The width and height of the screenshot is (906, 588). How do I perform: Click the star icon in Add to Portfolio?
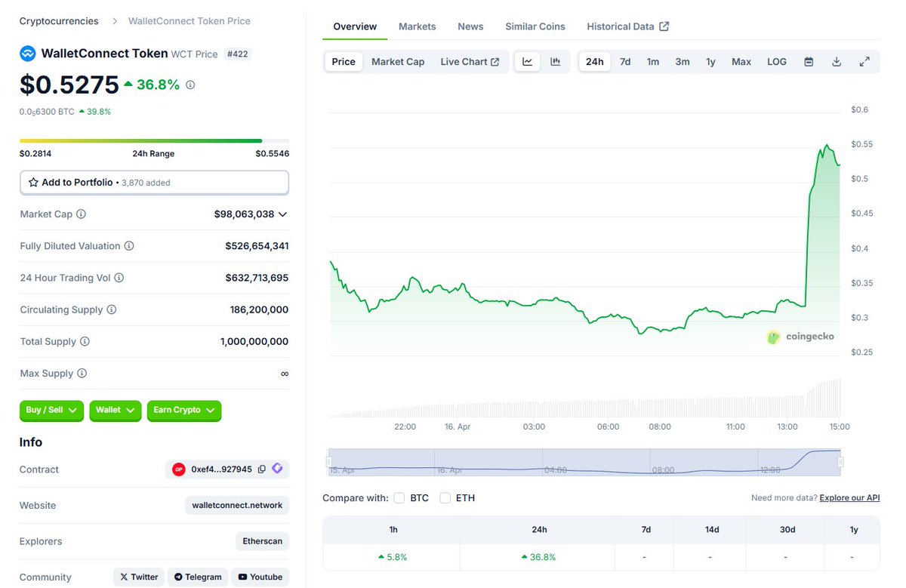click(x=33, y=183)
